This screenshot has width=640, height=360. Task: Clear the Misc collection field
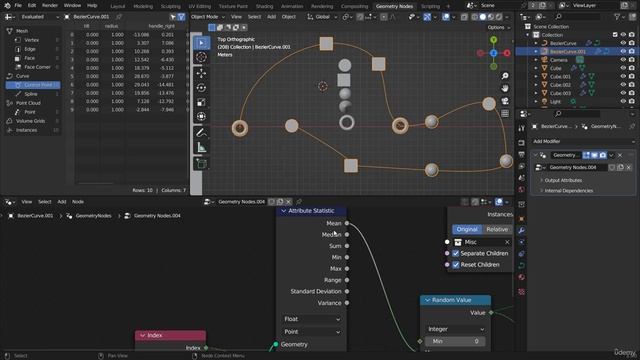pos(507,242)
